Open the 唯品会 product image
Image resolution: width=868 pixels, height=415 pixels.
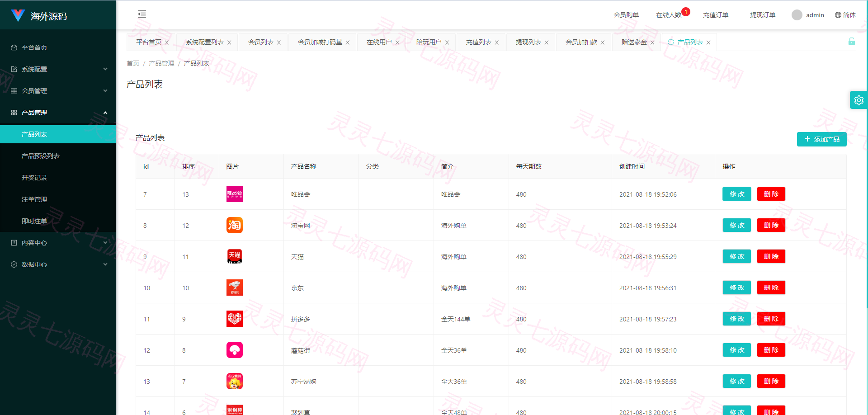(x=235, y=194)
